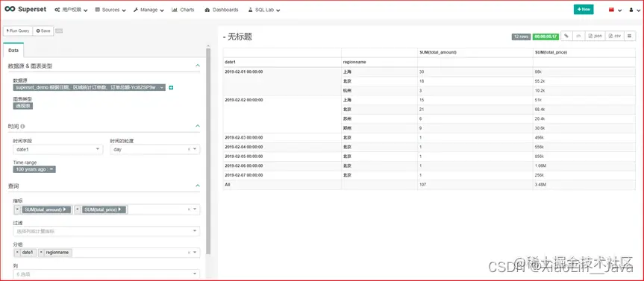644x281 pixels.
Task: Click the 透视表 chart type label
Action: (x=23, y=106)
